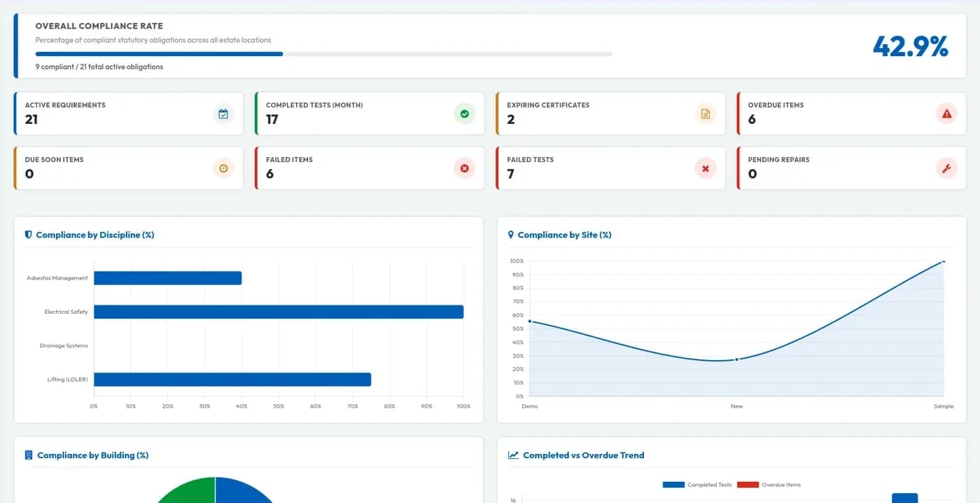The width and height of the screenshot is (980, 503).
Task: Click the Completed Tests green checkmark icon
Action: point(464,113)
